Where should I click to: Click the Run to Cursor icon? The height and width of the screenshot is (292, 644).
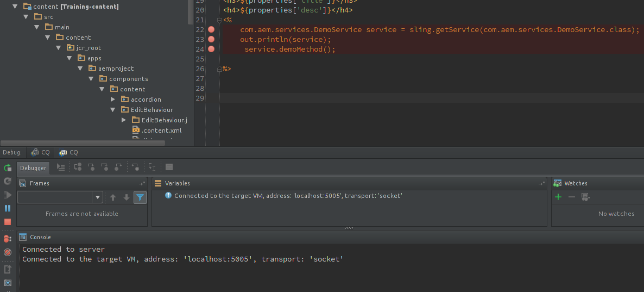tap(152, 167)
